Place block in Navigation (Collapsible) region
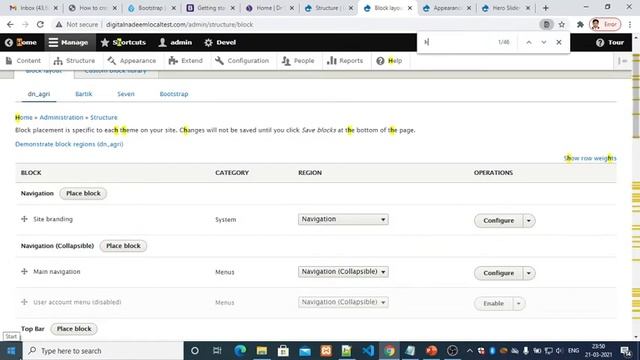640x360 pixels. [x=123, y=246]
